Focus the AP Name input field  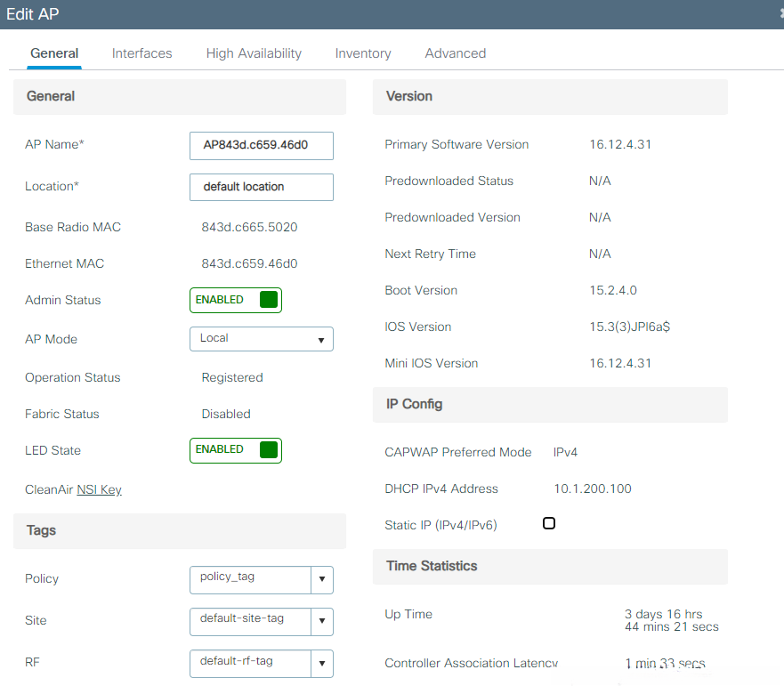[261, 145]
